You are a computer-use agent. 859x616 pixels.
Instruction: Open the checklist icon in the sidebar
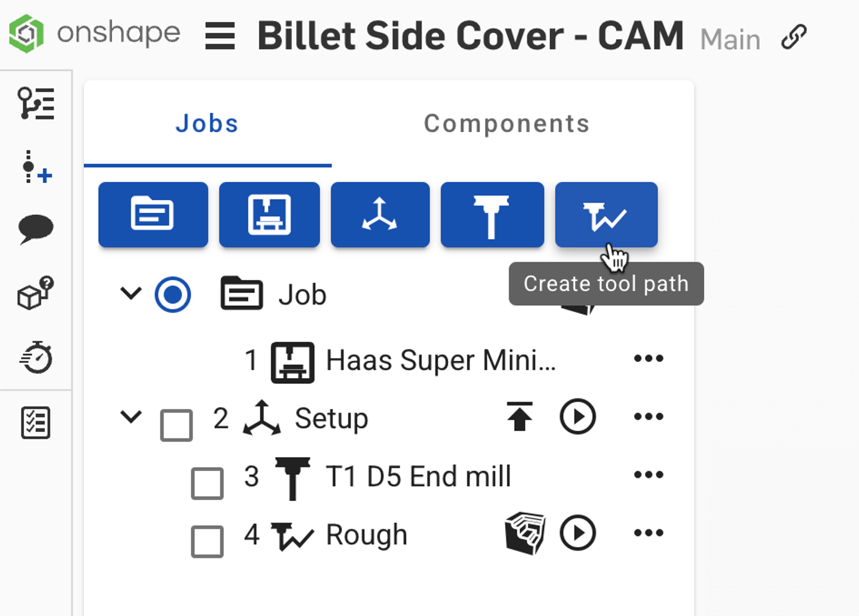click(x=35, y=423)
